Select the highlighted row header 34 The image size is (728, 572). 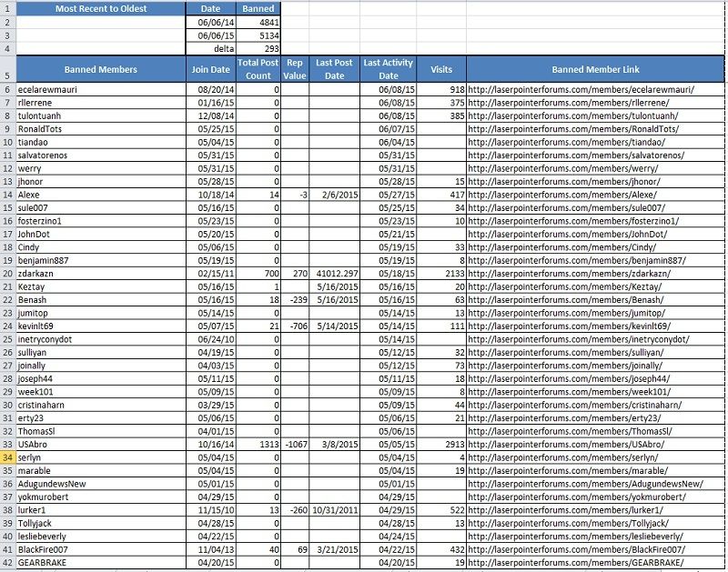7,457
